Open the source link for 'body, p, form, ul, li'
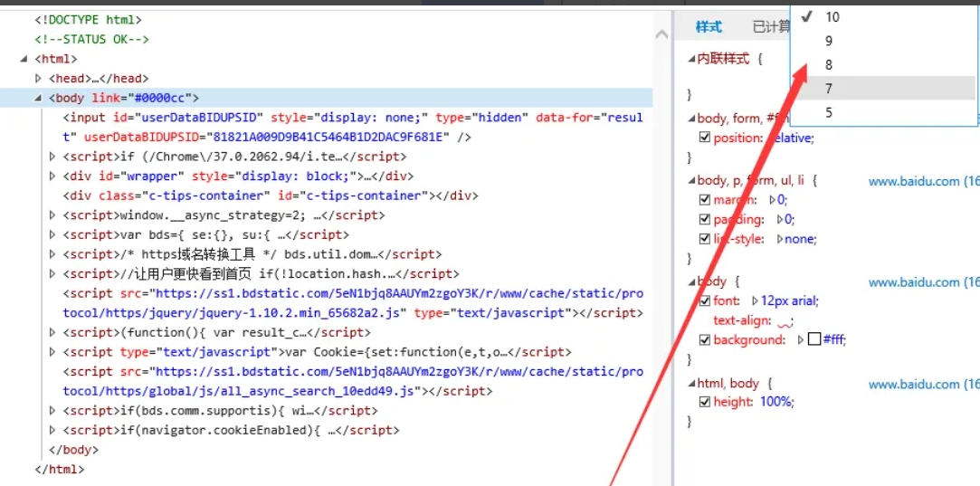The image size is (980, 486). coord(924,181)
